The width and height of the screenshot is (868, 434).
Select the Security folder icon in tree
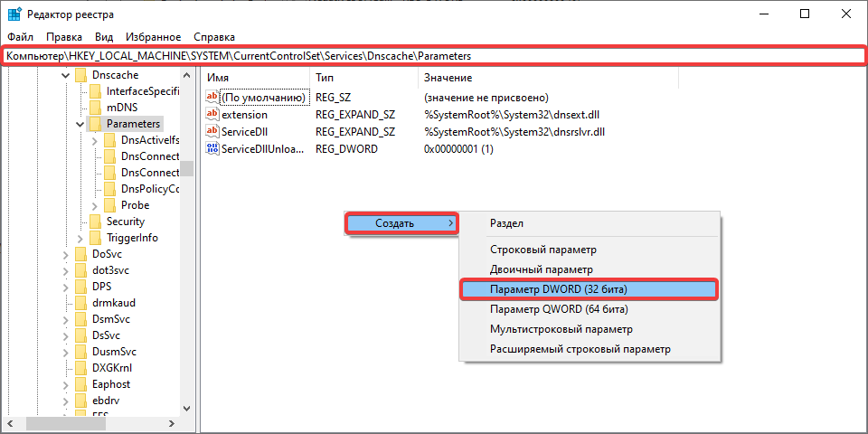pos(96,222)
